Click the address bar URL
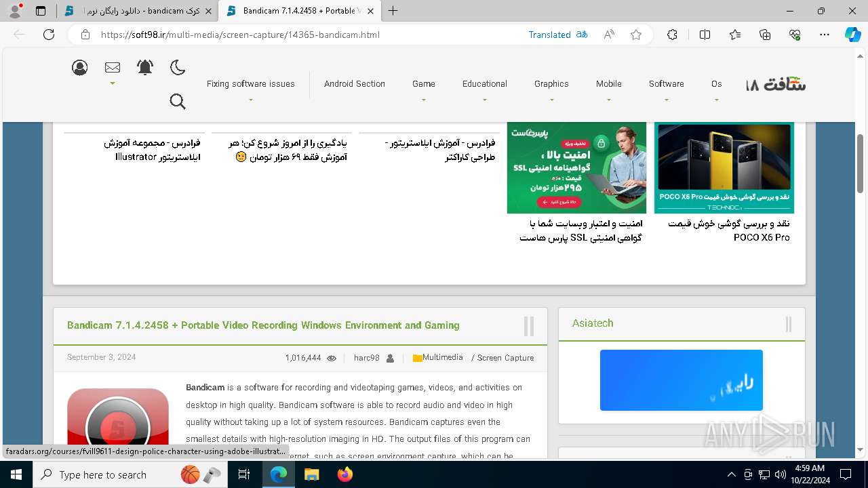The height and width of the screenshot is (488, 868). coord(240,35)
